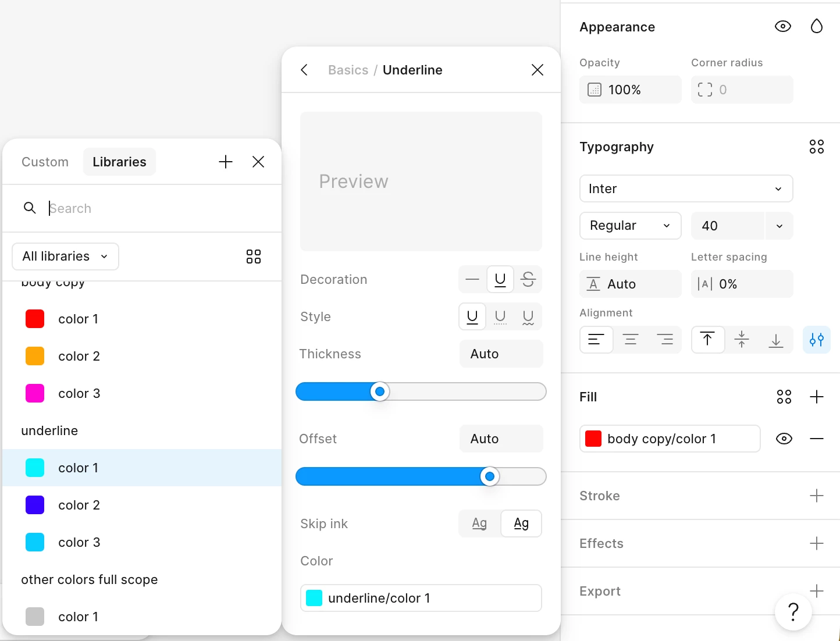Align text to vertical middle
Image resolution: width=840 pixels, height=641 pixels.
[x=742, y=340]
